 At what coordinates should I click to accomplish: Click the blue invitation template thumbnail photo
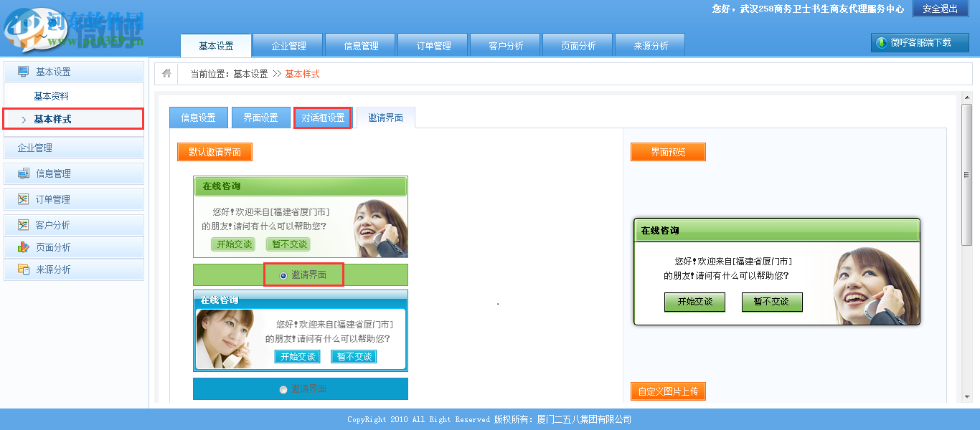pos(225,339)
